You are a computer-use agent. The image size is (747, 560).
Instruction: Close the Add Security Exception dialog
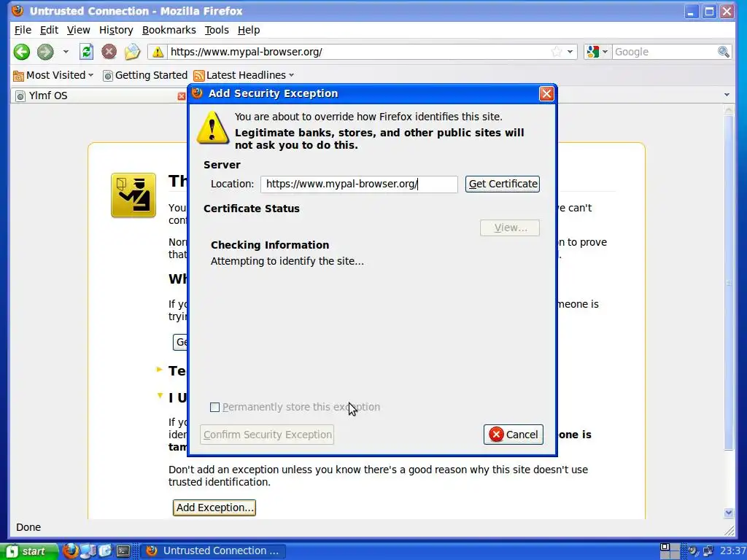pos(546,93)
